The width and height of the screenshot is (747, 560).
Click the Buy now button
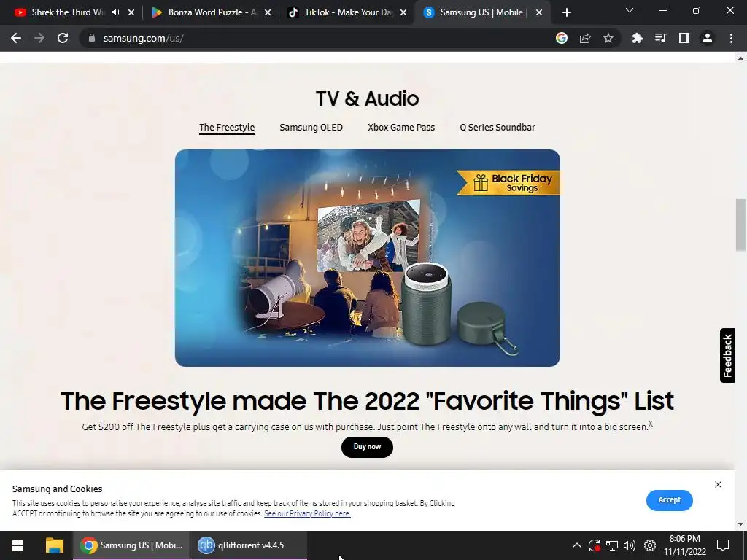pyautogui.click(x=368, y=447)
